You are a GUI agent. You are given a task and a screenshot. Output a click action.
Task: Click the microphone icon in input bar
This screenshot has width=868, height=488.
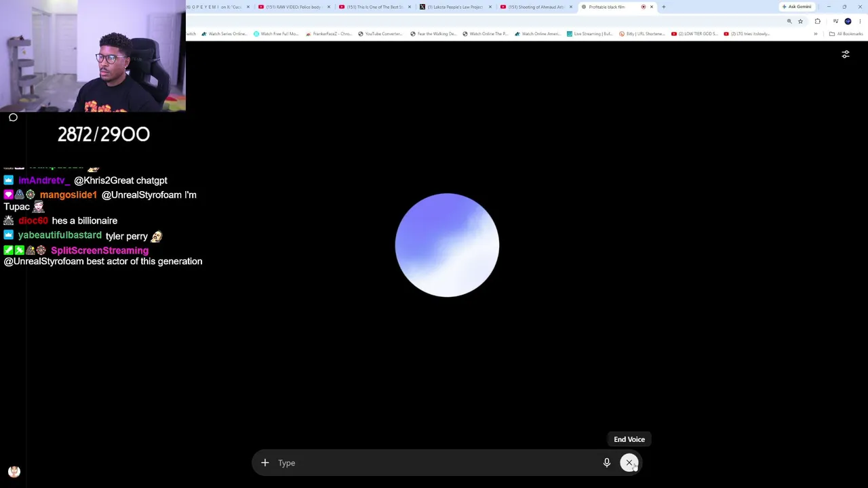coord(607,463)
